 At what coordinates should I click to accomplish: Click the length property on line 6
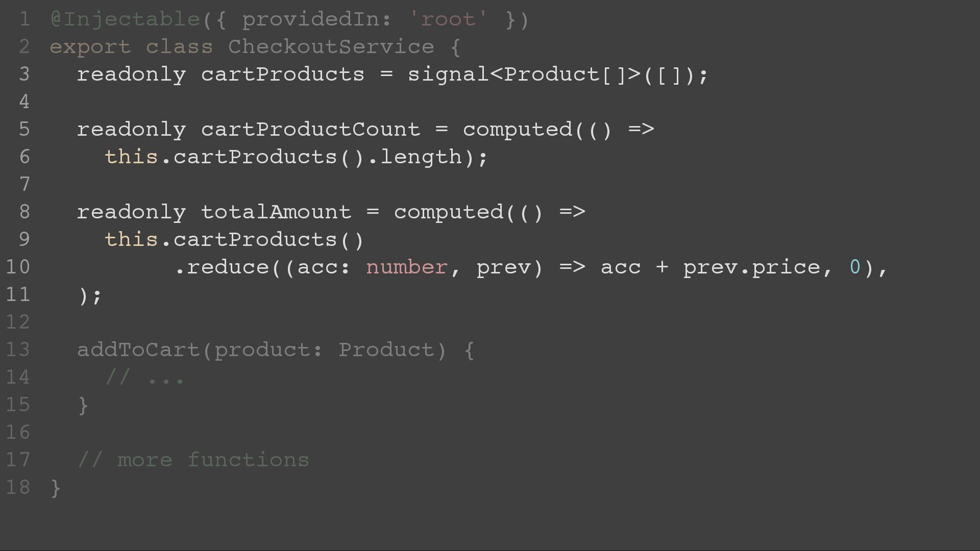(x=422, y=157)
